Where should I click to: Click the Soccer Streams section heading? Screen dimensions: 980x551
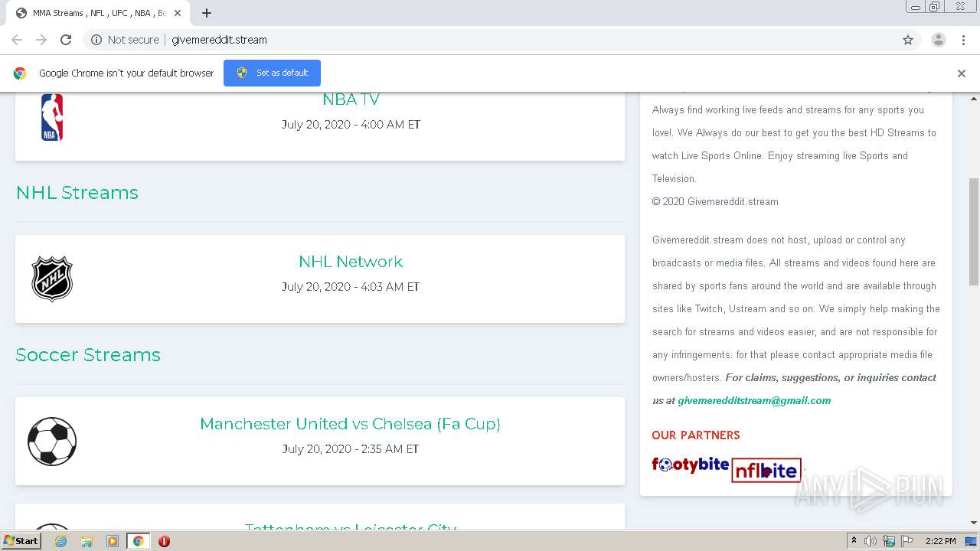click(x=88, y=355)
